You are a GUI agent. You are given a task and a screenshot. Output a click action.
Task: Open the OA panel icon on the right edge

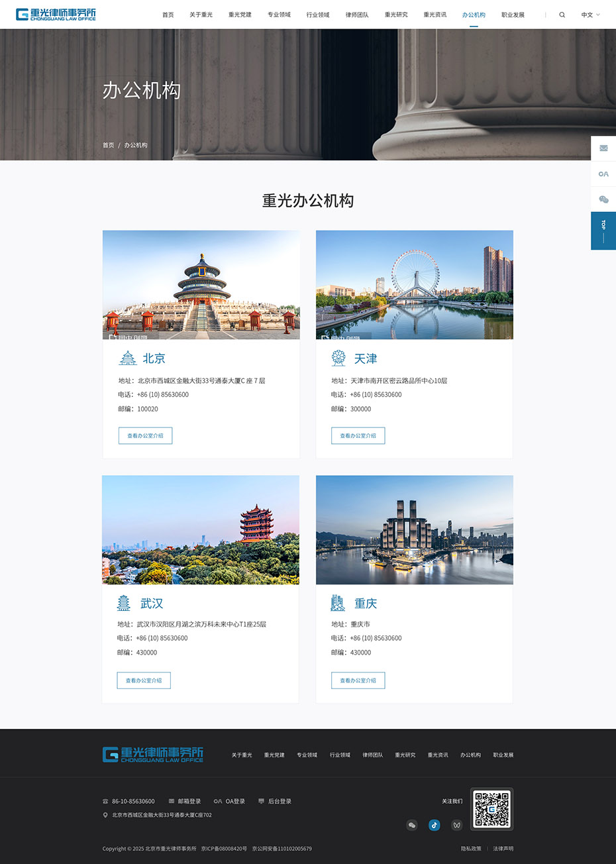(x=603, y=174)
